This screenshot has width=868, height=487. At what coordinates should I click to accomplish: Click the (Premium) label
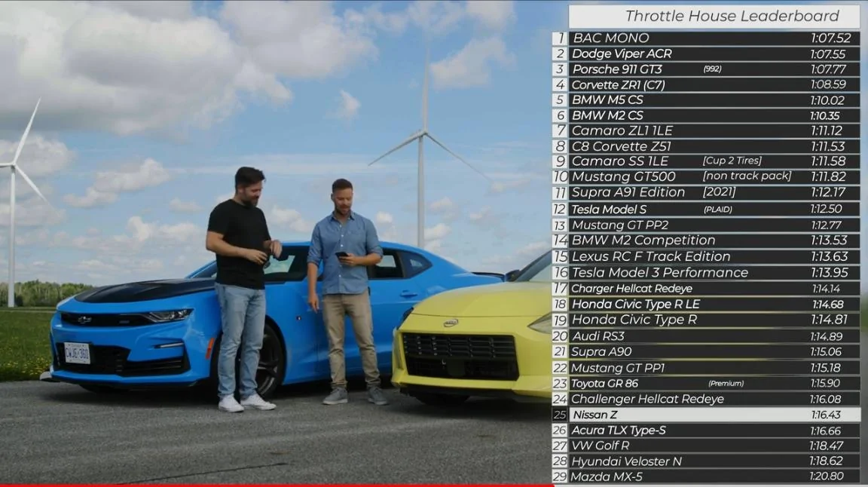[726, 384]
